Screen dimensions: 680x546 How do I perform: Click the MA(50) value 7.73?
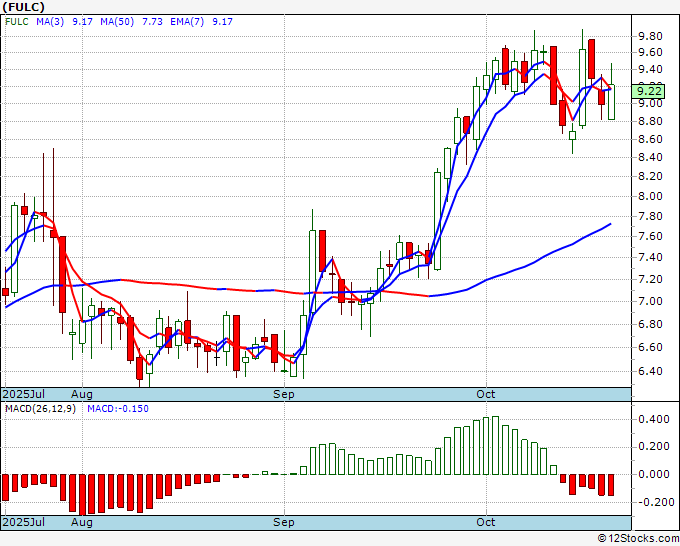[x=152, y=21]
